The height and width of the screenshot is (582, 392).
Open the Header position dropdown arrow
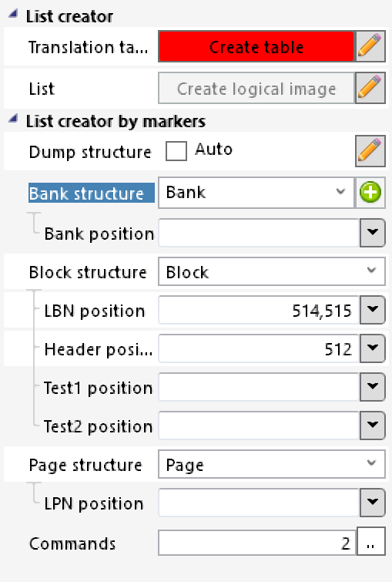(372, 348)
